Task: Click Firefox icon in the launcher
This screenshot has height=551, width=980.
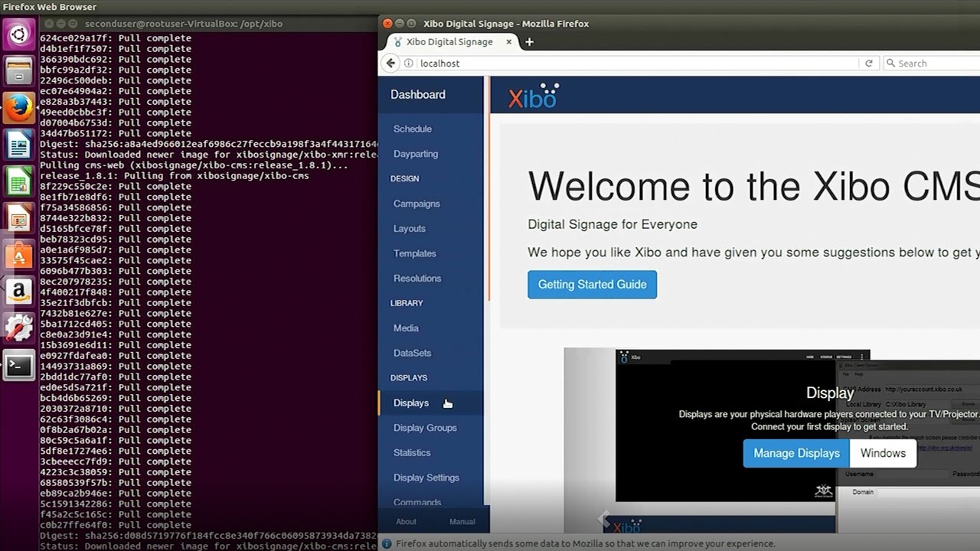Action: (x=19, y=107)
